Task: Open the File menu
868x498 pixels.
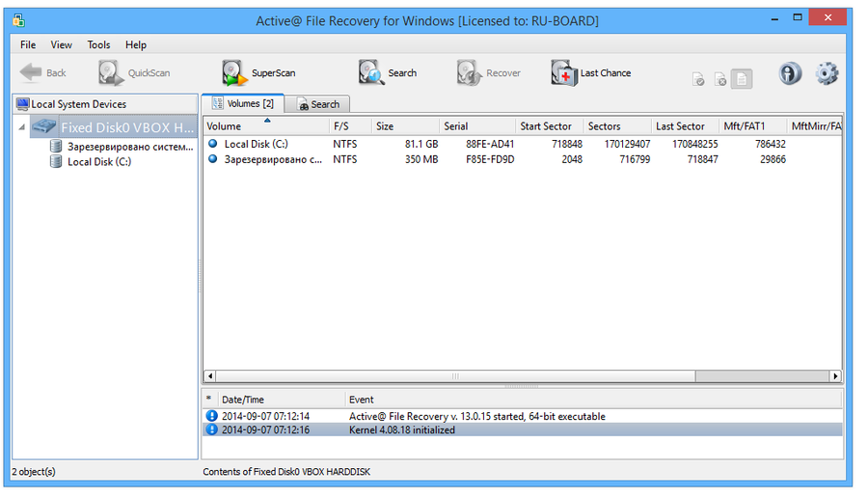Action: coord(28,44)
